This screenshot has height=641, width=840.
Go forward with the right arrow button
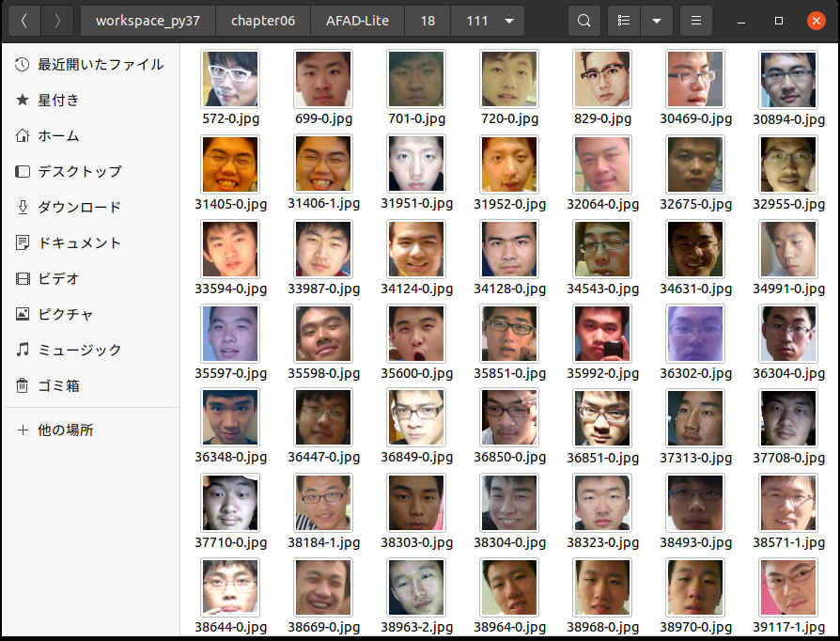(x=56, y=21)
